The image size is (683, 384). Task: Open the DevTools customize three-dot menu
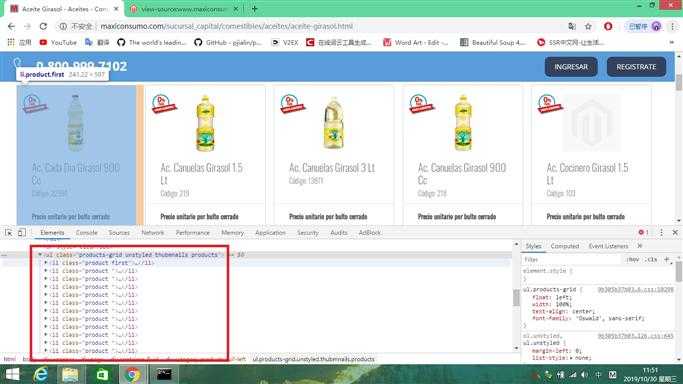[661, 232]
